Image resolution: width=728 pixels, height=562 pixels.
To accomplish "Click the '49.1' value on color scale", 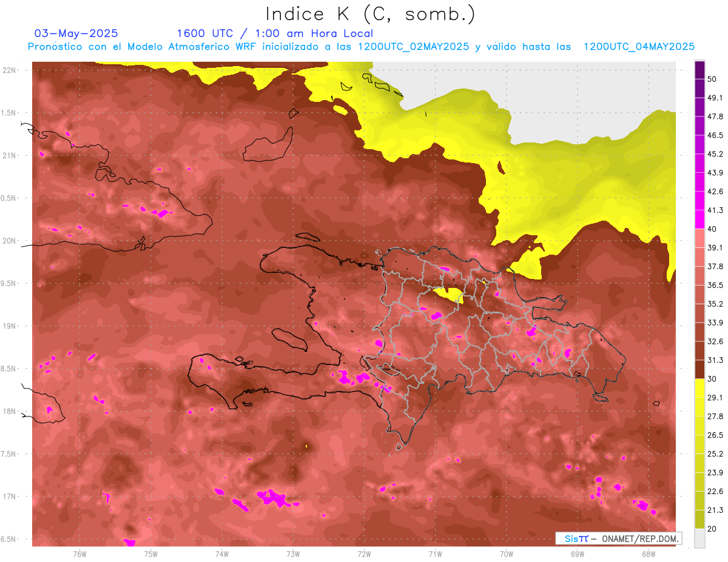I will (715, 98).
